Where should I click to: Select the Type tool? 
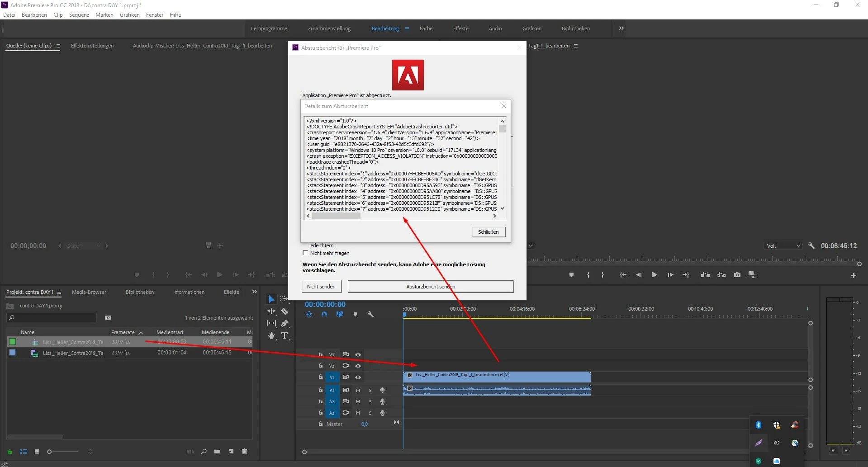tap(285, 335)
